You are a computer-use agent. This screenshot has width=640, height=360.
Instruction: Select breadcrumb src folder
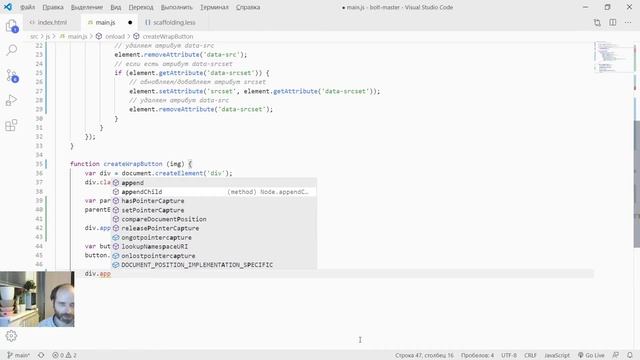coord(34,36)
